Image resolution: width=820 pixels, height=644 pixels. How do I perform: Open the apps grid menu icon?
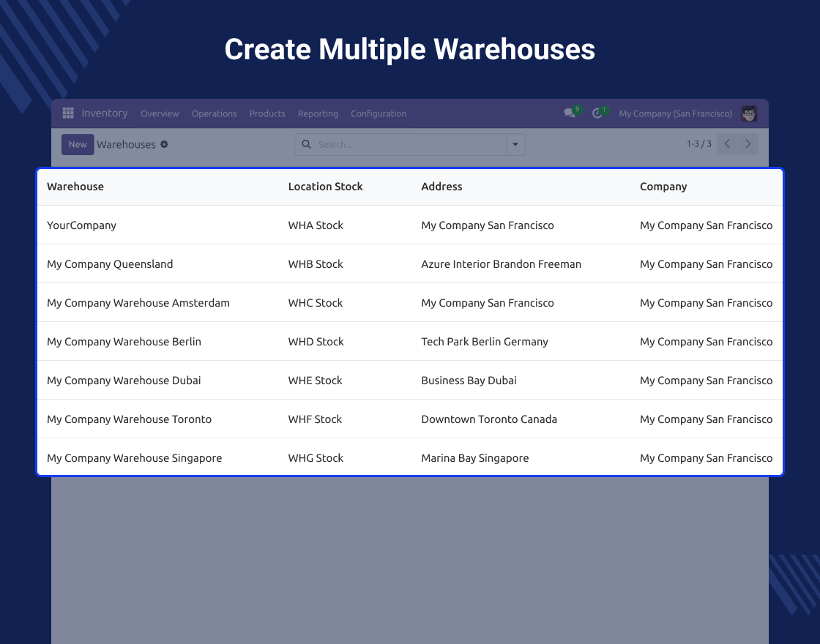[68, 113]
